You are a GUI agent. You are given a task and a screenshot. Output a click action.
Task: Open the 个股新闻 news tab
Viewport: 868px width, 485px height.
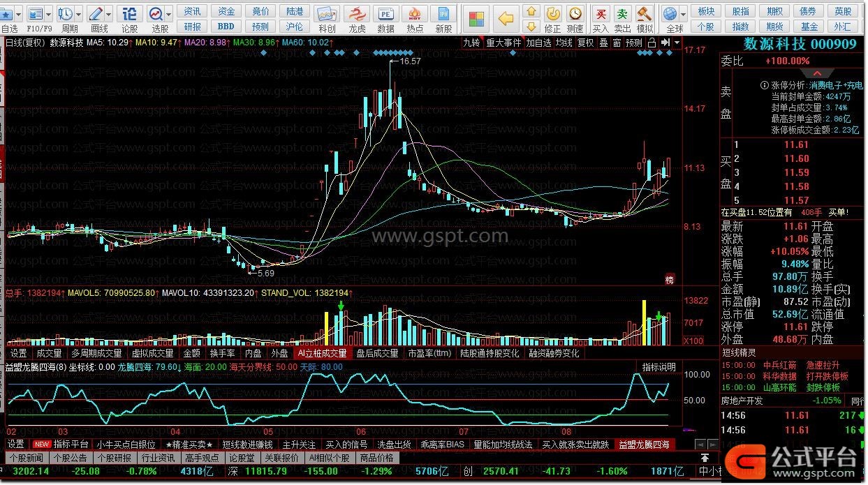pyautogui.click(x=27, y=458)
